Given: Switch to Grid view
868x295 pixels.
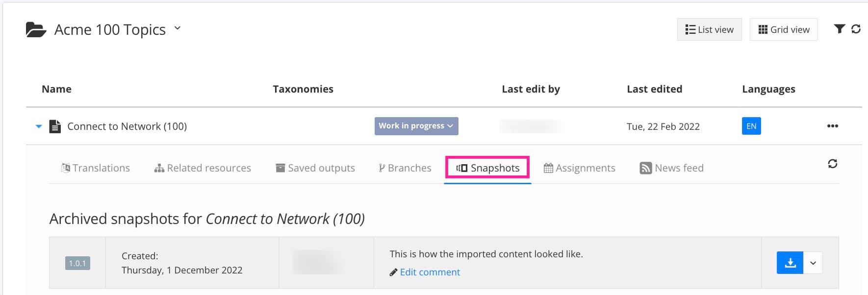Looking at the screenshot, I should coord(784,29).
